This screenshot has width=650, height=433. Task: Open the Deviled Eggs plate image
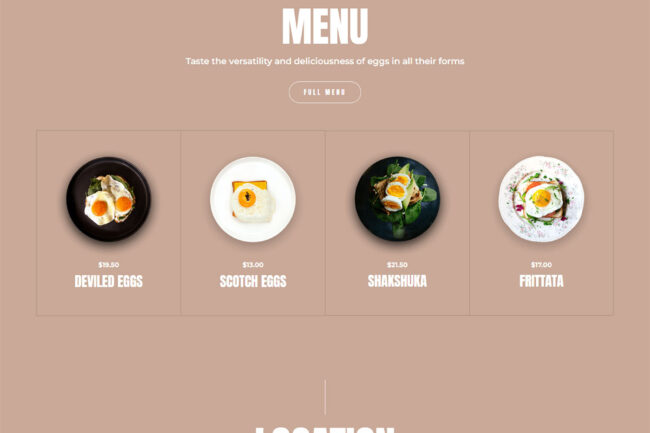tap(108, 199)
